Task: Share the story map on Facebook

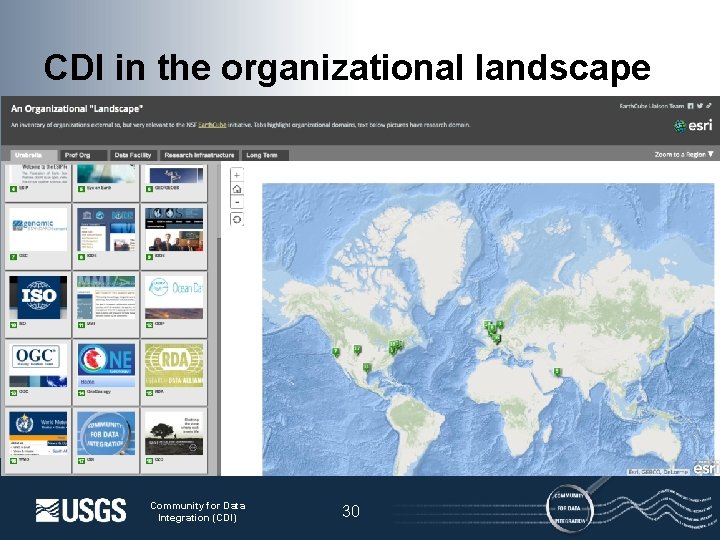Action: [690, 106]
